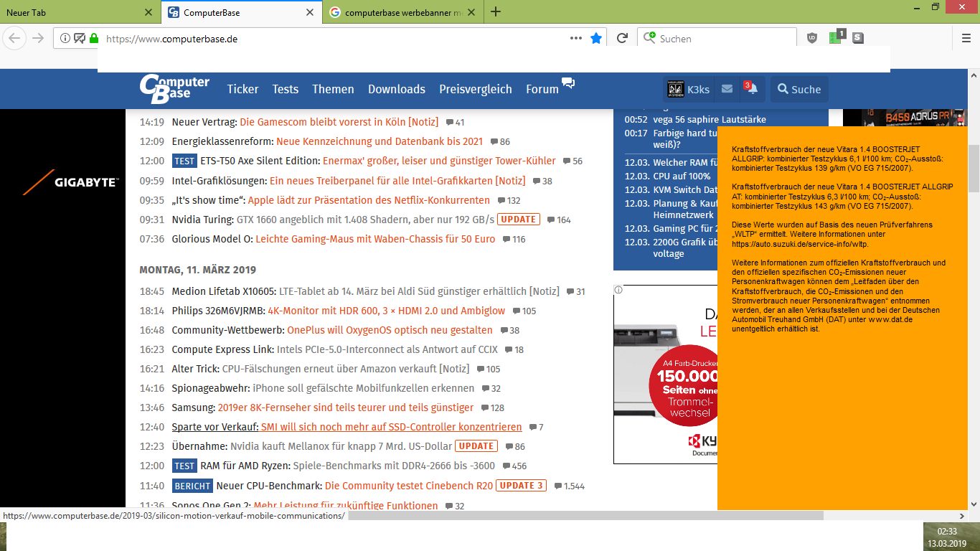980x551 pixels.
Task: Open messages envelope icon in site header
Action: pyautogui.click(x=727, y=89)
